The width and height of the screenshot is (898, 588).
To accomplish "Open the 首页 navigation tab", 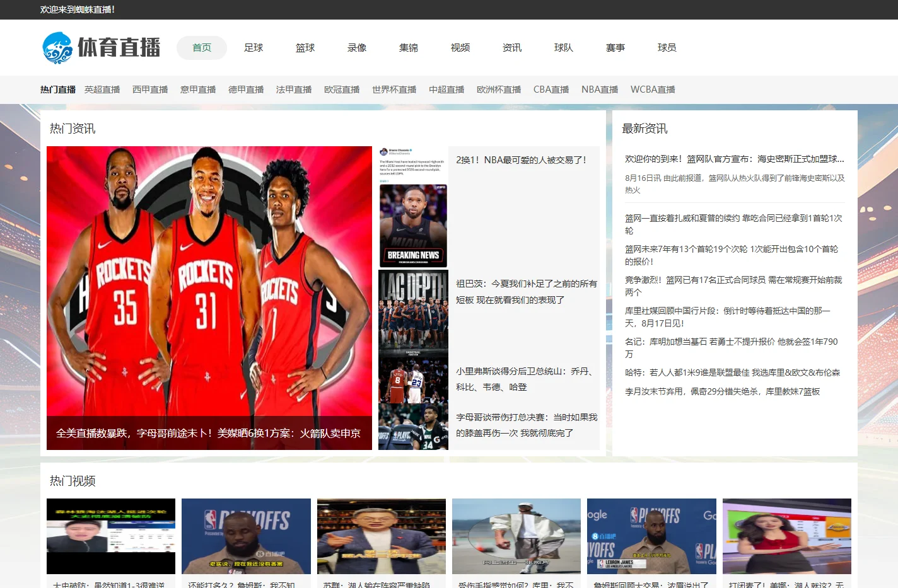I will coord(202,48).
